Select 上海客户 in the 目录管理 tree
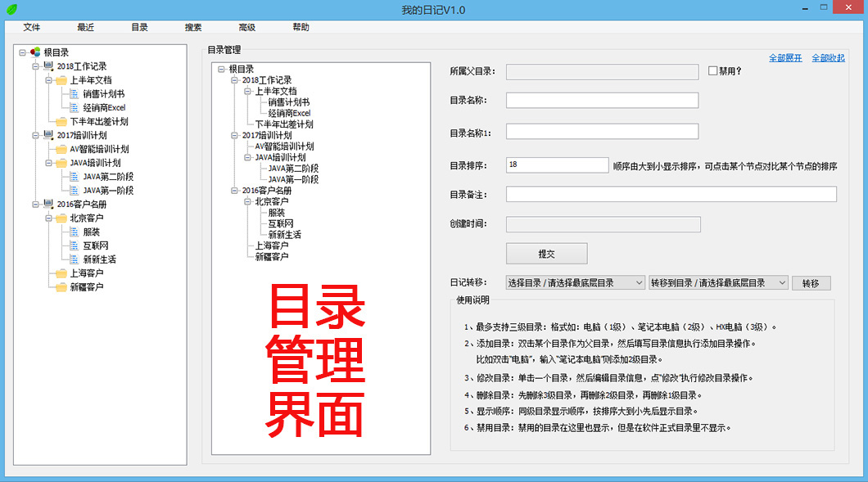This screenshot has height=482, width=868. point(272,246)
